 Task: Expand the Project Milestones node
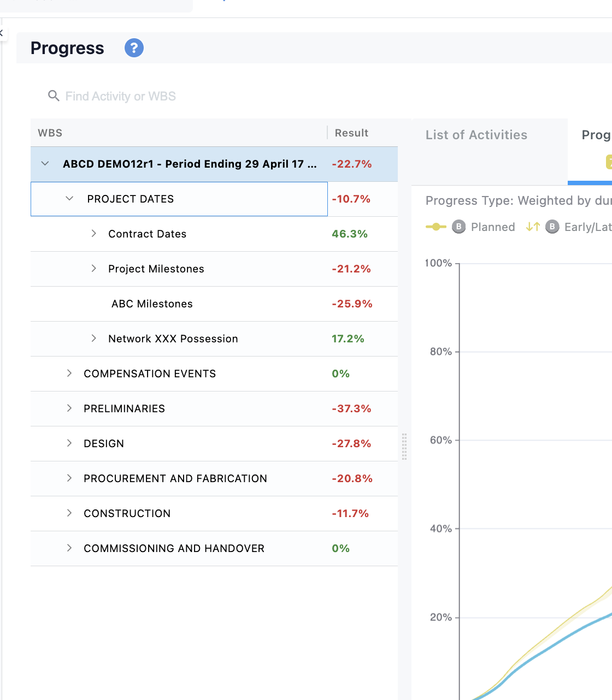(x=94, y=269)
